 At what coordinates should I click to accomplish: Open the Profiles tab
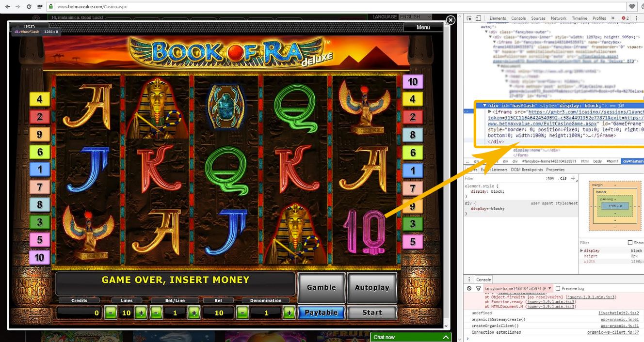pyautogui.click(x=599, y=18)
